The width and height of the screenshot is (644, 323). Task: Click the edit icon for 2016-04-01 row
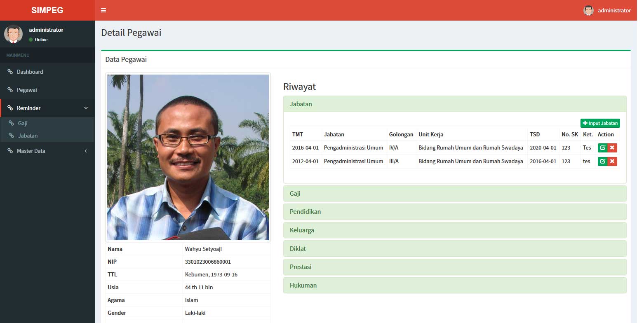602,148
